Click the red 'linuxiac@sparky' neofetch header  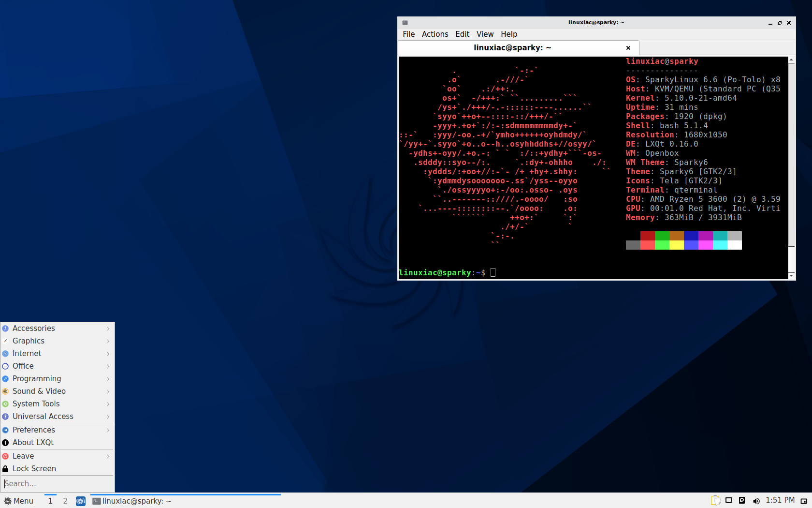click(662, 61)
